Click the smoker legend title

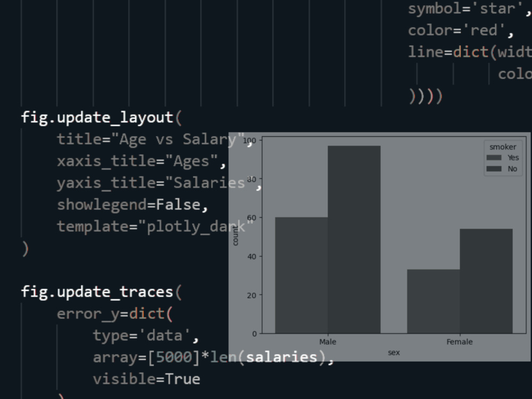(x=503, y=147)
